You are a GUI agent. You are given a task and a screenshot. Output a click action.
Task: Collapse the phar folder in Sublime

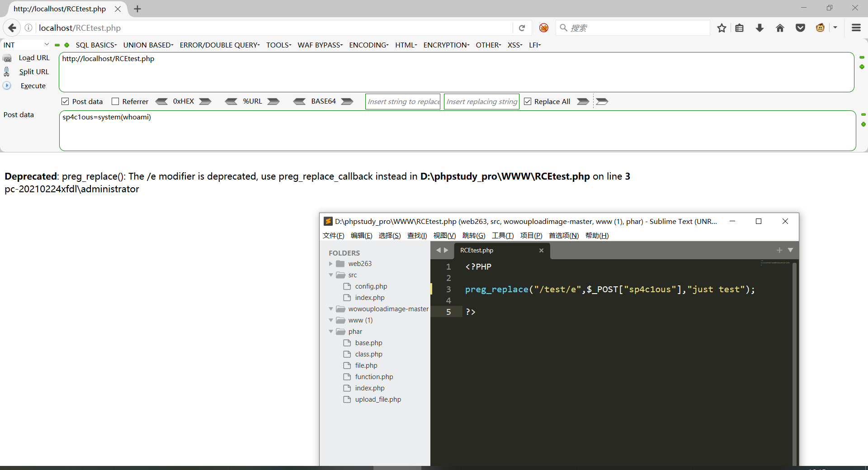[x=331, y=332]
